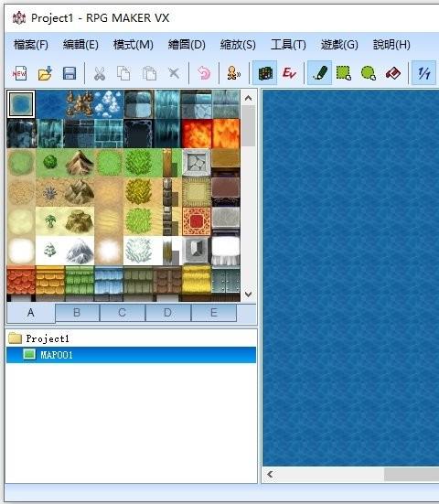Select the red shingle roof tile
Viewport: 439px width, 504px height.
[x=21, y=280]
